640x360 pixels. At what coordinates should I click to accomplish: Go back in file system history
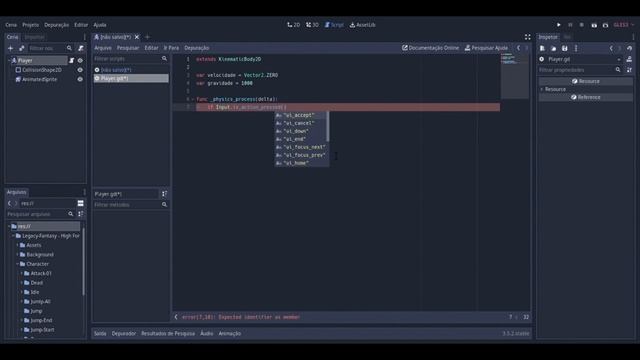(9, 203)
